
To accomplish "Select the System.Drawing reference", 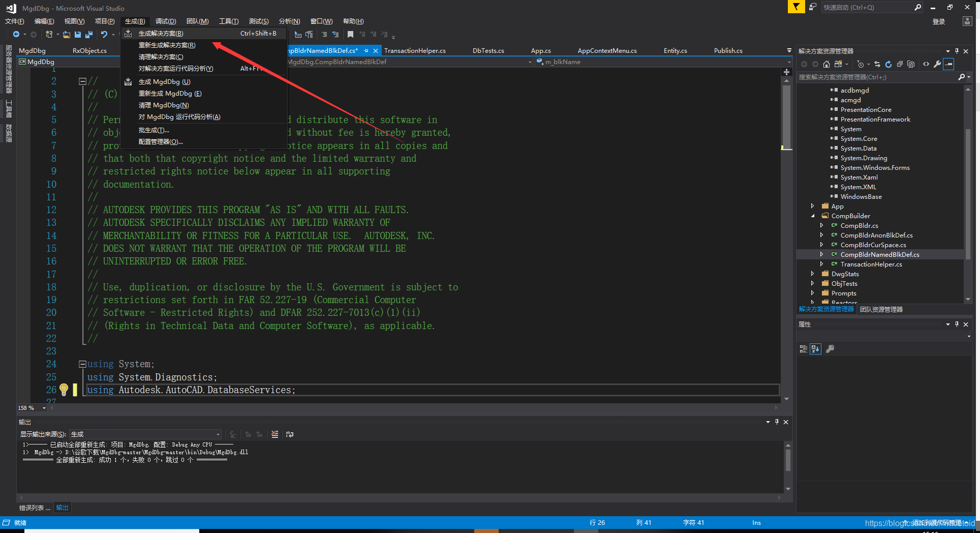I will [x=864, y=158].
